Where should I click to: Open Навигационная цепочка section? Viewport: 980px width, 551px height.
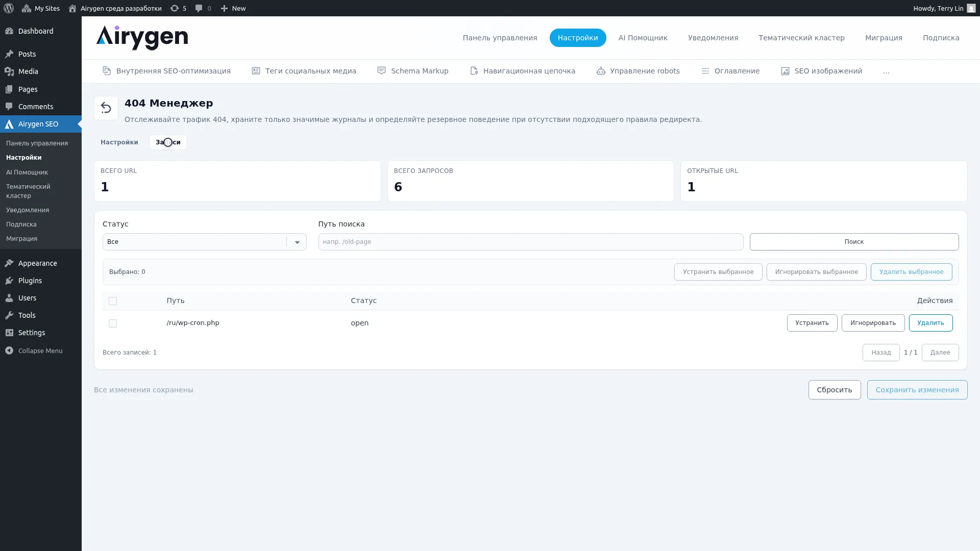tap(522, 71)
